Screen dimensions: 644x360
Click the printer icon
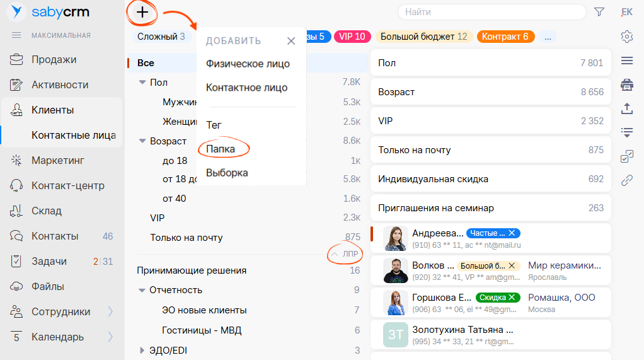click(626, 84)
